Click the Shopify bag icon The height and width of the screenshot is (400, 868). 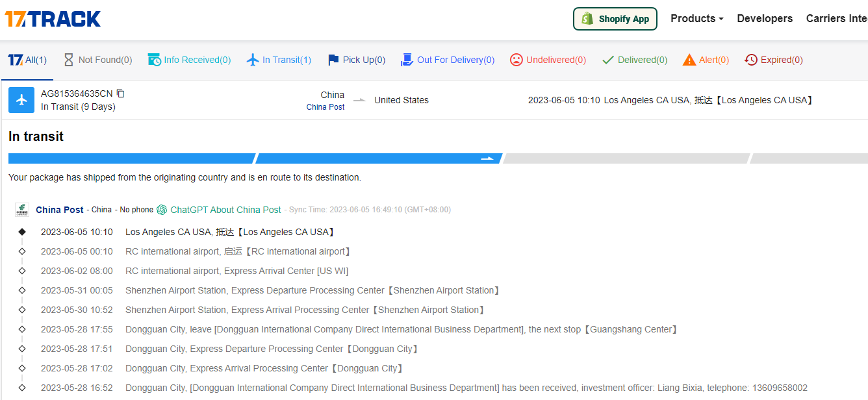click(x=587, y=19)
